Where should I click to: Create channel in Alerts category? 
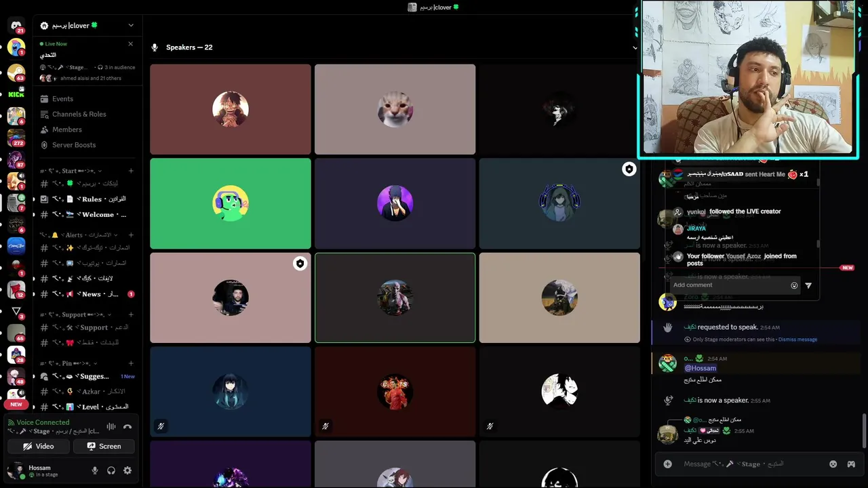pyautogui.click(x=131, y=235)
